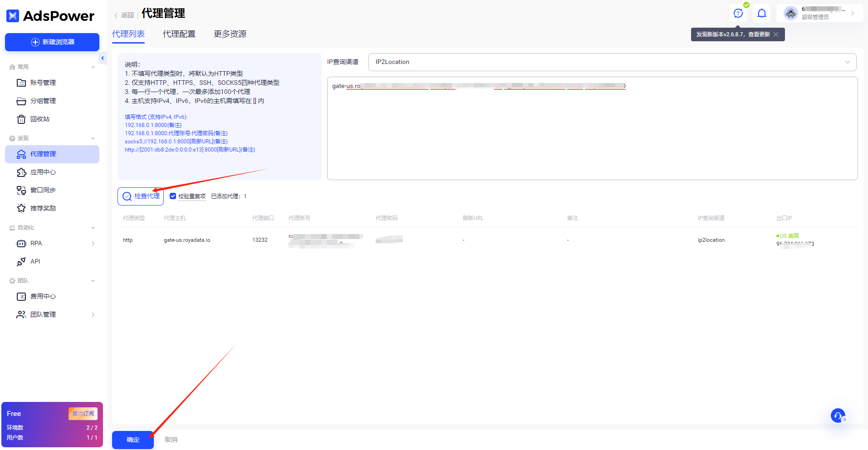
Task: Open the app center puzzle icon
Action: 21,172
